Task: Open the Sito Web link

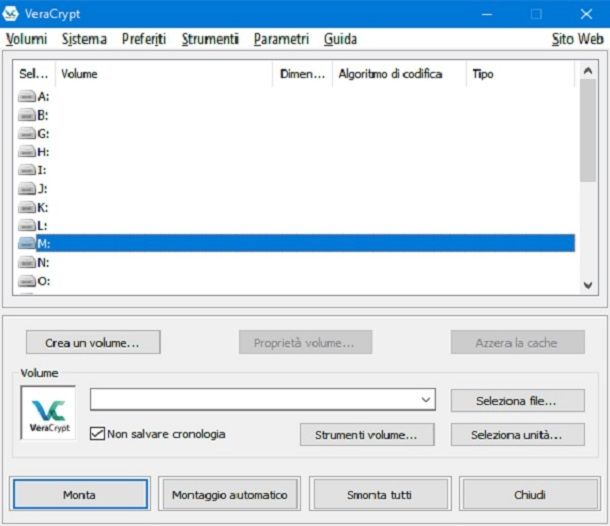Action: click(578, 39)
